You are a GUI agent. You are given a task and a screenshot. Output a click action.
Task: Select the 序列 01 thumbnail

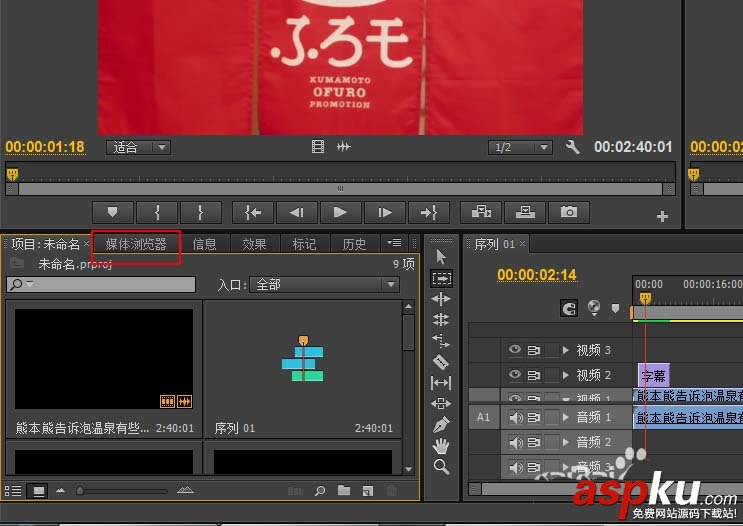click(x=303, y=359)
